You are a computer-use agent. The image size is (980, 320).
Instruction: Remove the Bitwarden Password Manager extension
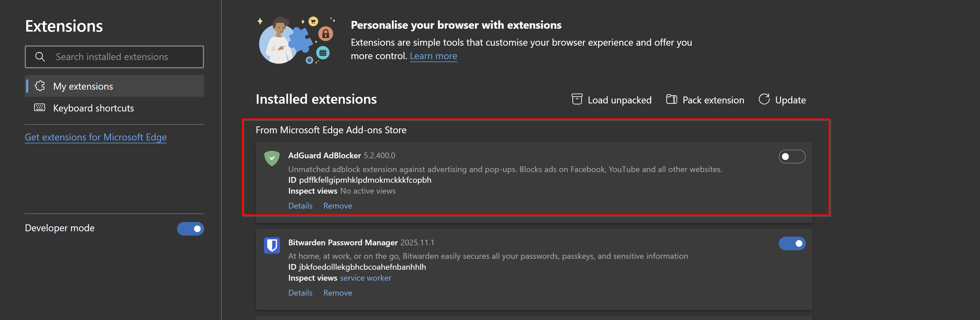(337, 293)
